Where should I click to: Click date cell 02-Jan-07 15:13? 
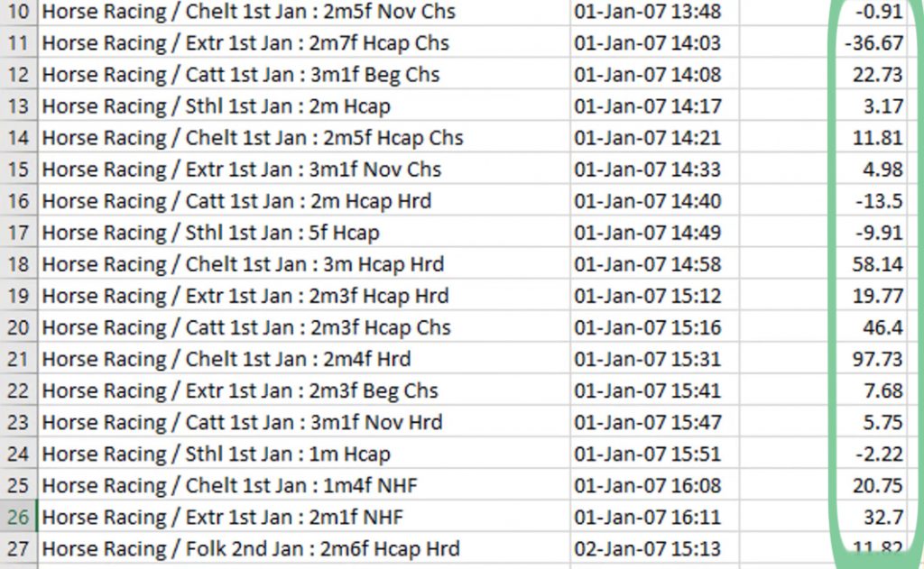point(654,548)
